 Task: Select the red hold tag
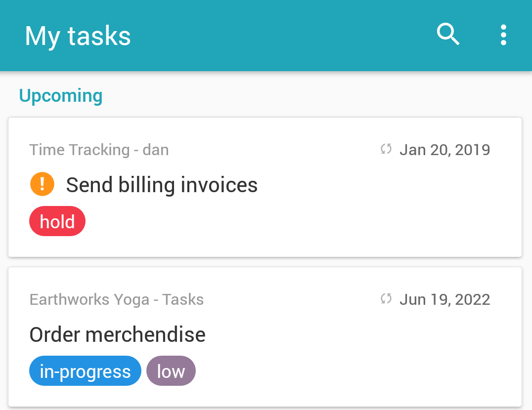click(57, 221)
